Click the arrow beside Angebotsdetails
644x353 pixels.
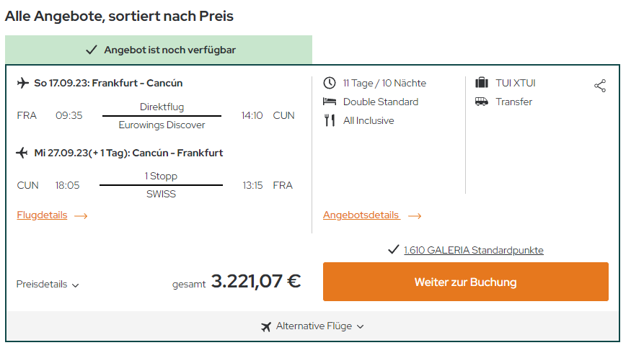[x=415, y=216]
